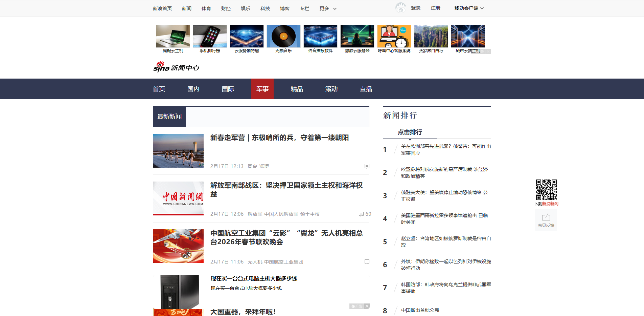Click the Weibo eye icon near 登录

(400, 7)
